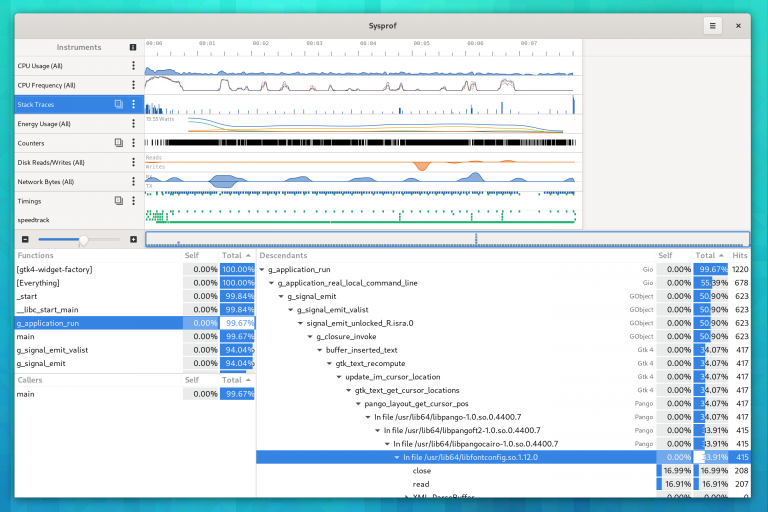Click the pop-out icon on Stack Traces row
The width and height of the screenshot is (768, 512).
click(x=118, y=104)
